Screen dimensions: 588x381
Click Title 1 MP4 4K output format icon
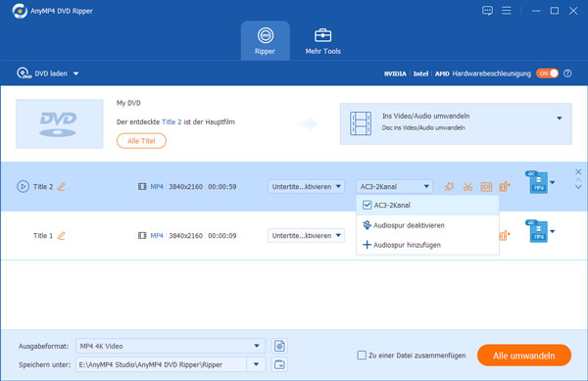coord(537,231)
